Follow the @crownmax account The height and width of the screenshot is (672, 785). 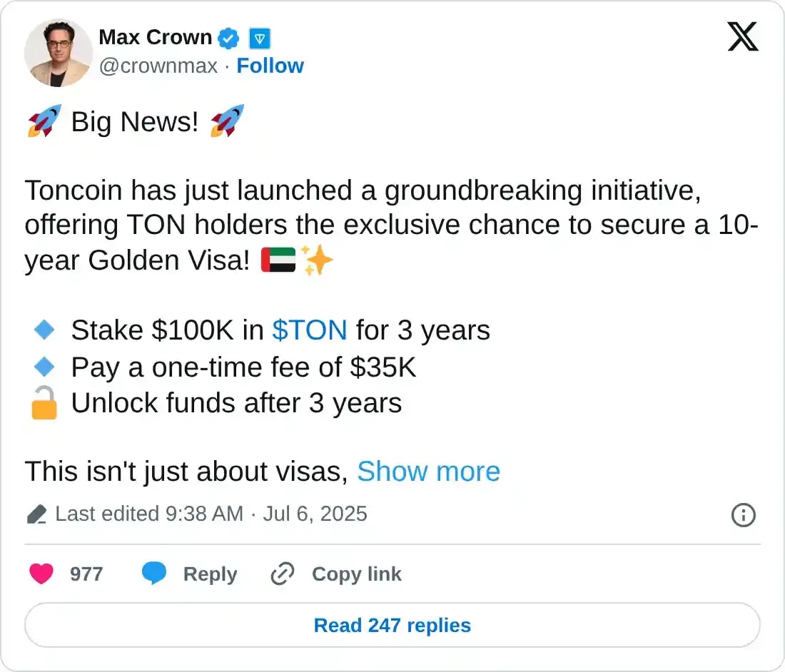270,66
